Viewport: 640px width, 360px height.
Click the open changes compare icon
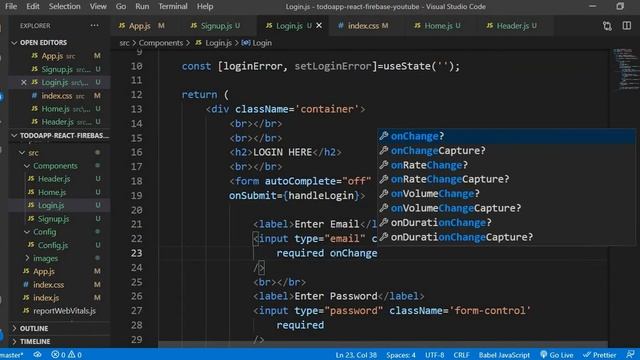tap(607, 26)
